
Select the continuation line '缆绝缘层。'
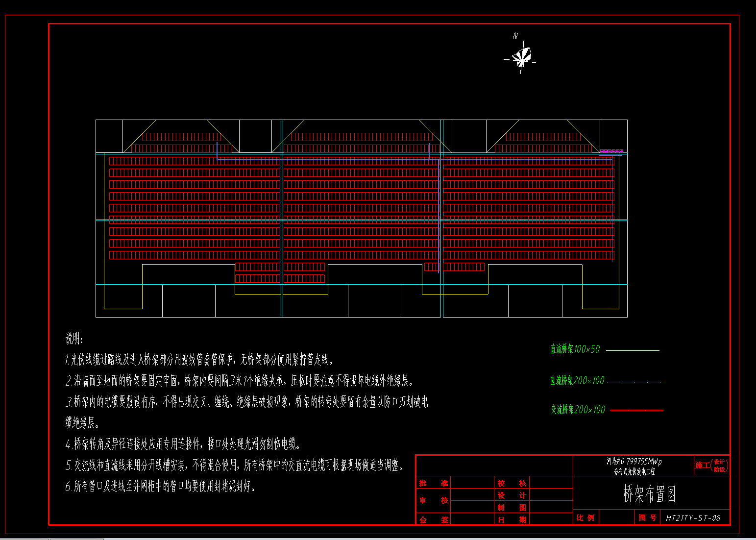tap(83, 422)
